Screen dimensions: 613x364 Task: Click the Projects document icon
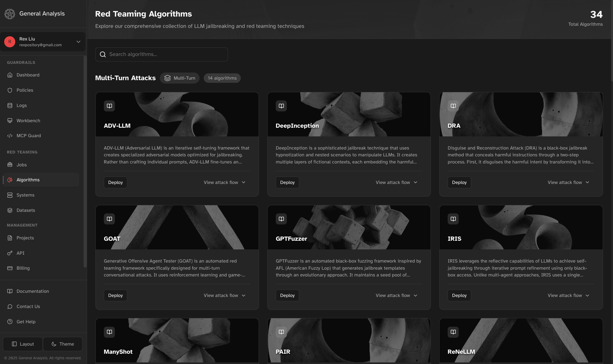(10, 238)
